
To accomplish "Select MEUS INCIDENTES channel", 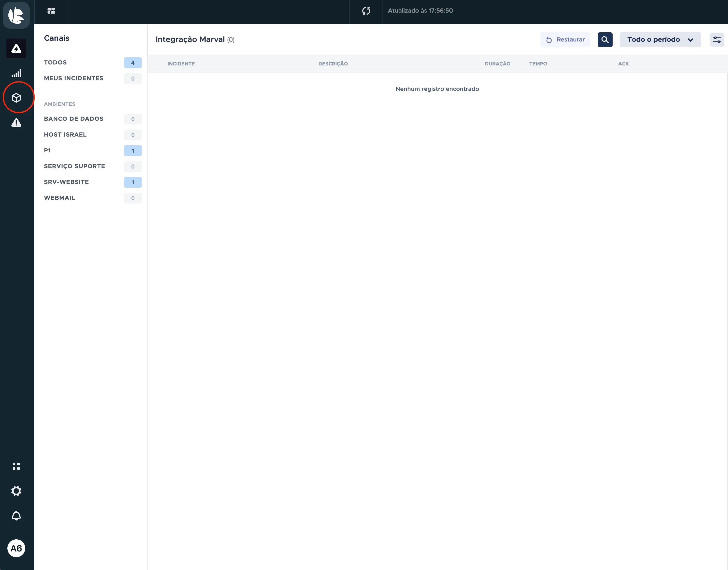I will 93,79.
